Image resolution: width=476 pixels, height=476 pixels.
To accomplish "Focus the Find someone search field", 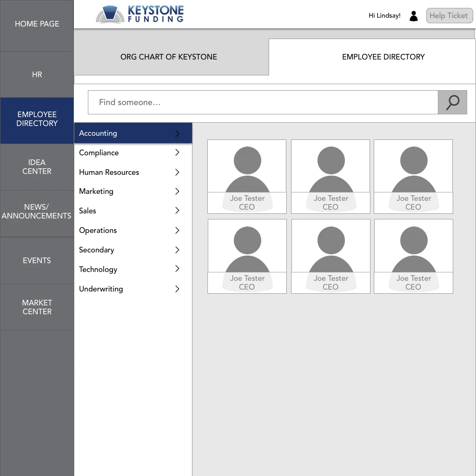I will (263, 102).
